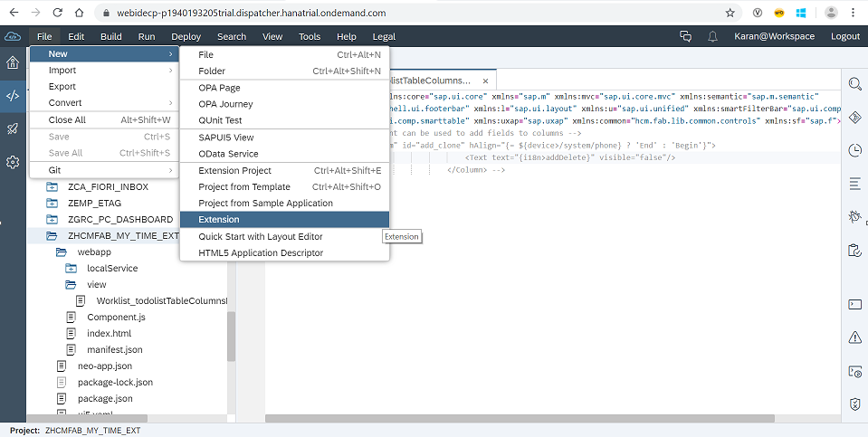Close the open editor tab
This screenshot has height=437, width=868.
(485, 81)
